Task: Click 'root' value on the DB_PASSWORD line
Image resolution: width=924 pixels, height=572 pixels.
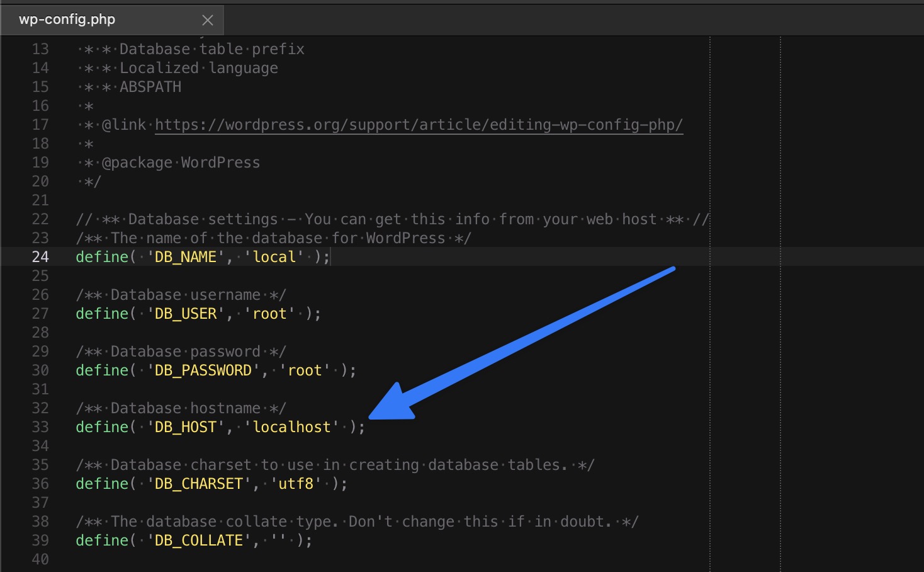Action: tap(305, 370)
